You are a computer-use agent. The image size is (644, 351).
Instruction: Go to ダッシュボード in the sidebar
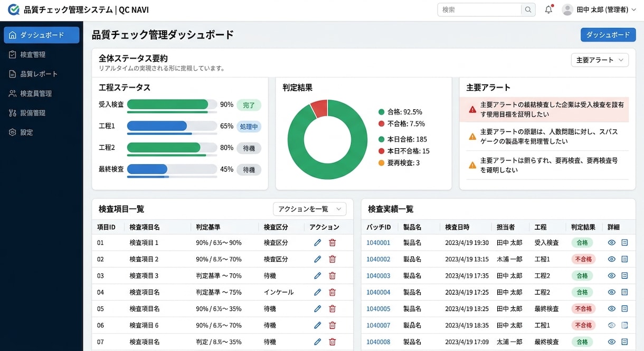coord(42,35)
